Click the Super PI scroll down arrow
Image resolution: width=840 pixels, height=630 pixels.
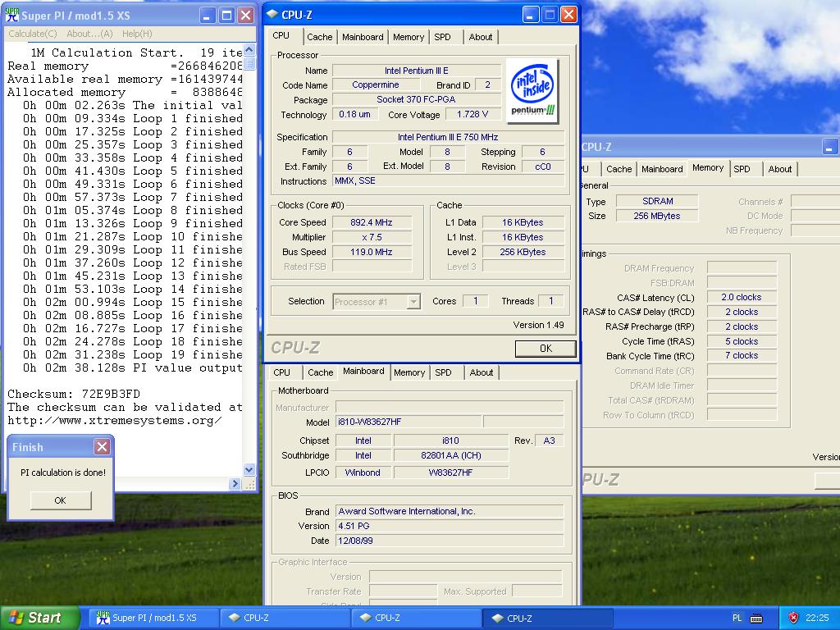[x=249, y=470]
